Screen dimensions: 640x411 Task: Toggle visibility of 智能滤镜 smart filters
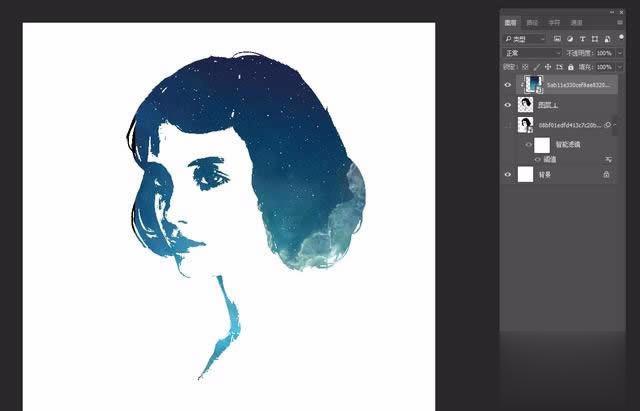click(529, 144)
